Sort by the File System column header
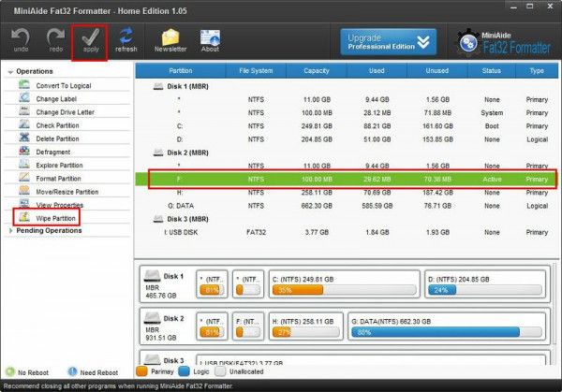 click(x=256, y=70)
